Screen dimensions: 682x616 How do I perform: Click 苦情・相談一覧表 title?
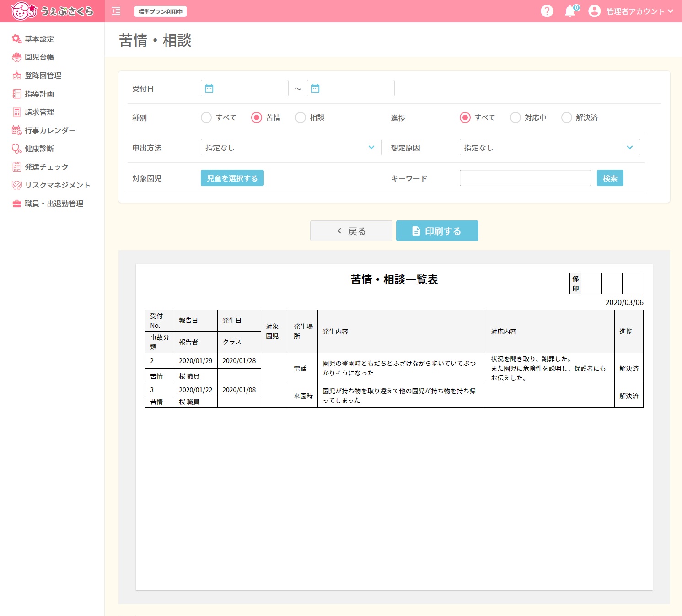394,279
